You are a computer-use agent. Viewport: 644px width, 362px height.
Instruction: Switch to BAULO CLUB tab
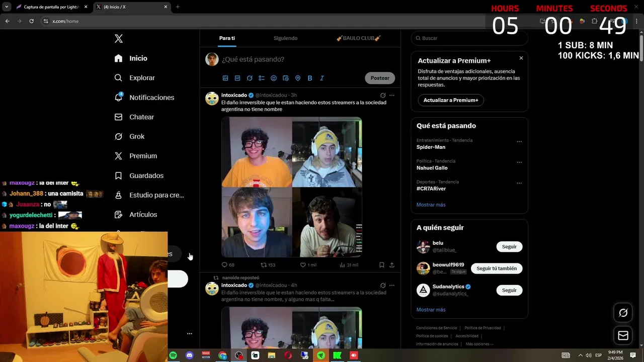tap(358, 38)
